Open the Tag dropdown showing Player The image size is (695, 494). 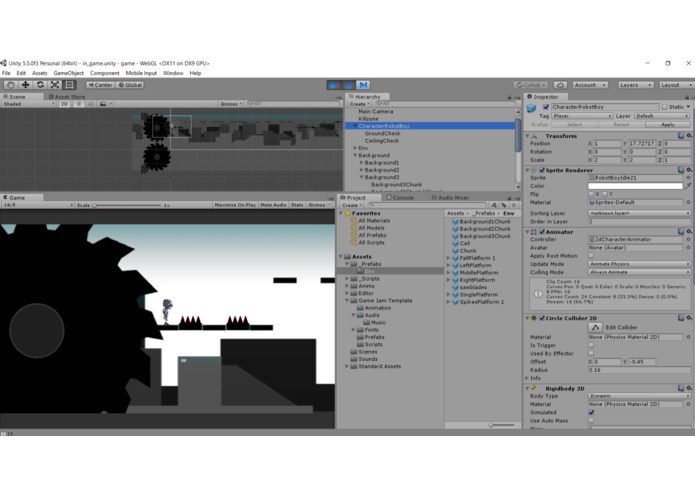tap(582, 116)
